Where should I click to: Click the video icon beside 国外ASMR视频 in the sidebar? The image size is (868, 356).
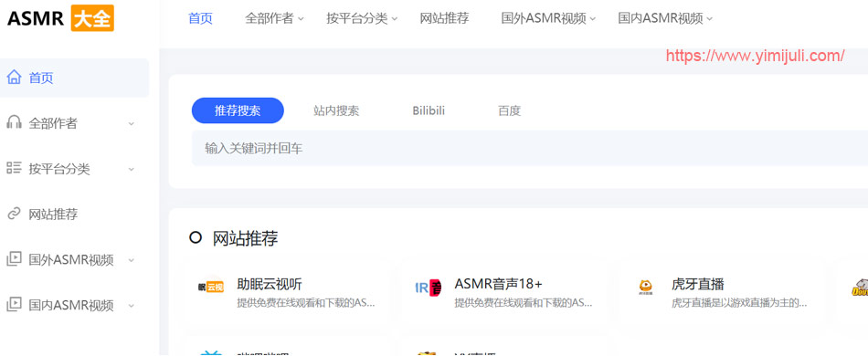[x=14, y=258]
